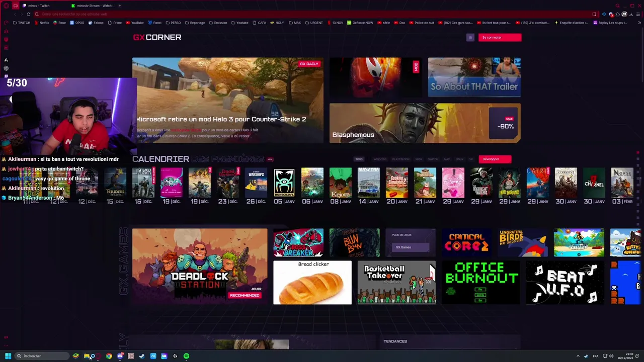Image resolution: width=644 pixels, height=362 pixels.
Task: Open the Beat U.F.O game
Action: (x=565, y=282)
